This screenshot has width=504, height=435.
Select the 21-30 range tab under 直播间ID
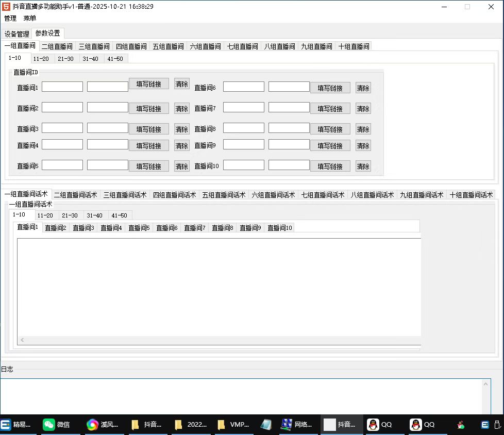pos(65,59)
